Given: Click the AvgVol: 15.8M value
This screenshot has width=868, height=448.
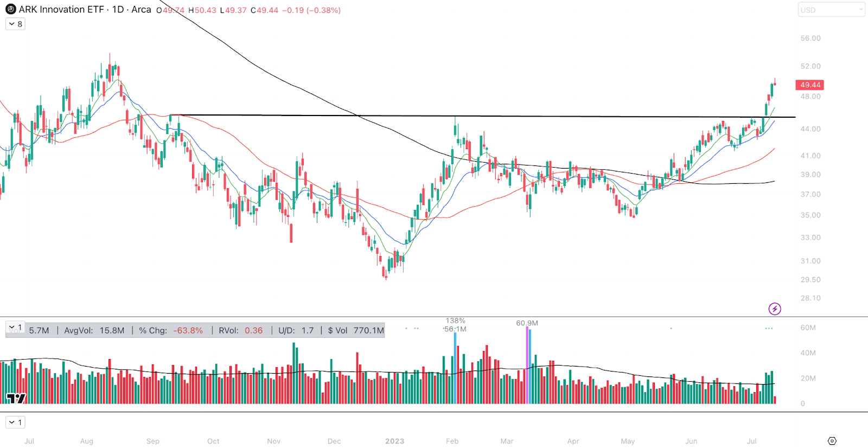Looking at the screenshot, I should tap(94, 330).
